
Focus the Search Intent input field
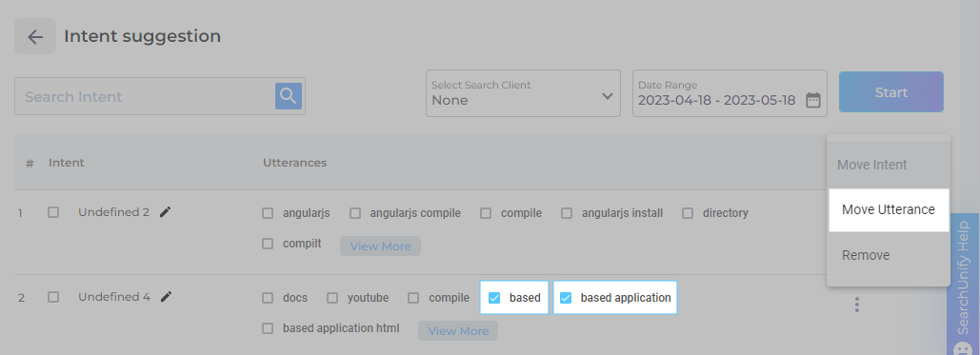145,96
